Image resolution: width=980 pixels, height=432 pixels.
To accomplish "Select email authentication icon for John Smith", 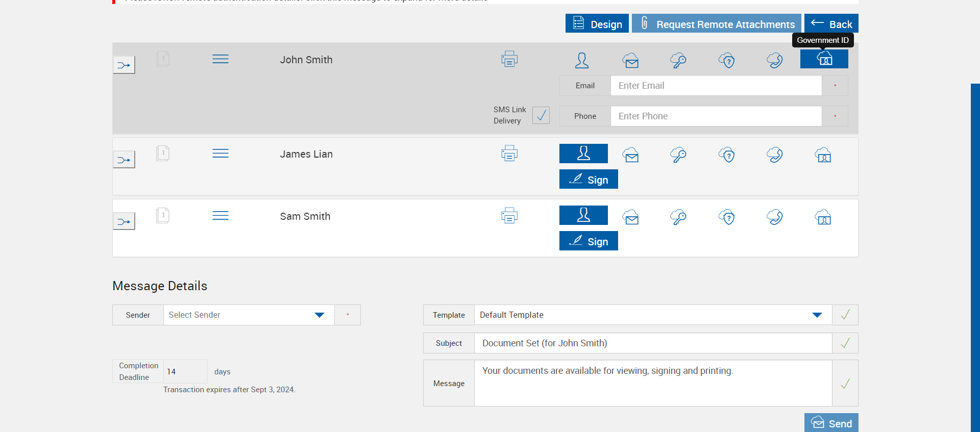I will click(630, 60).
